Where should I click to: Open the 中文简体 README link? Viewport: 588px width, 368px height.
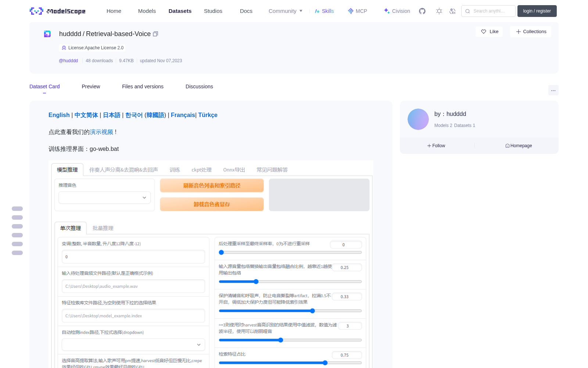[x=86, y=115]
